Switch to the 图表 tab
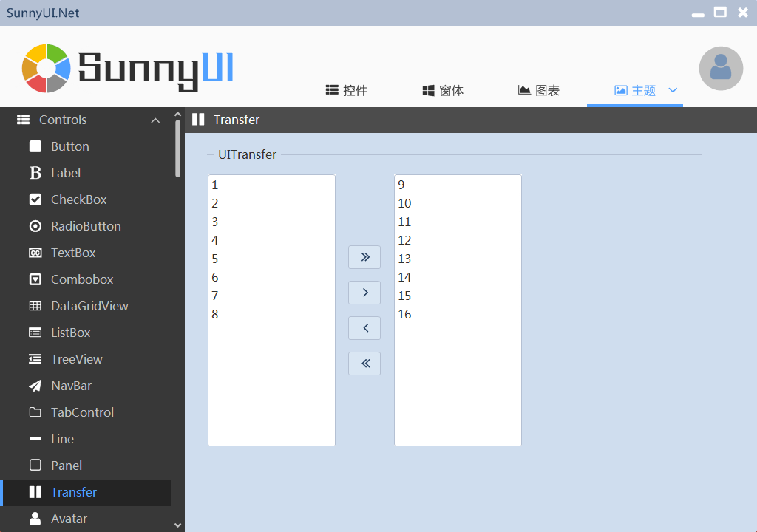The width and height of the screenshot is (757, 532). pos(538,89)
